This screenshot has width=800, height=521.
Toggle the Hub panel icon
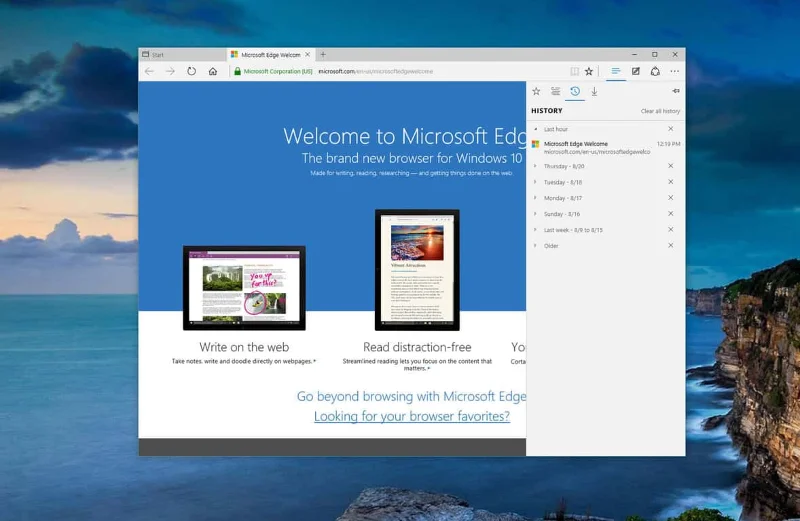click(x=616, y=71)
